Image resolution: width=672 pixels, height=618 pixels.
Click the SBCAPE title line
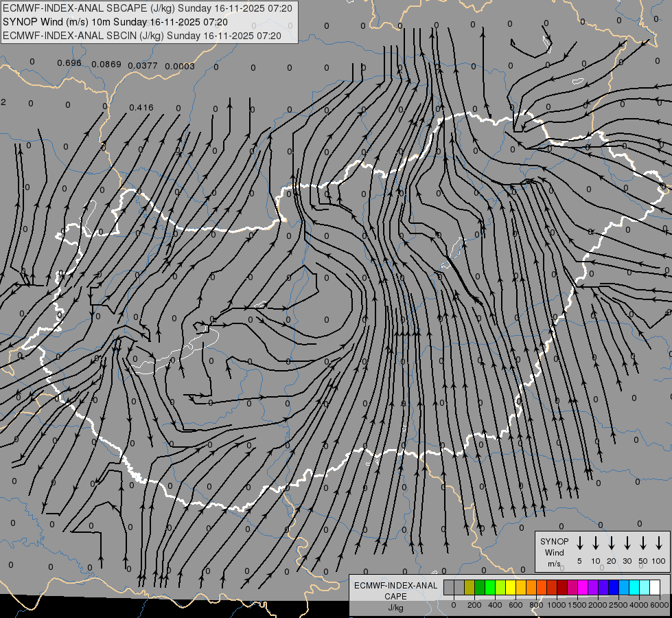pyautogui.click(x=148, y=8)
